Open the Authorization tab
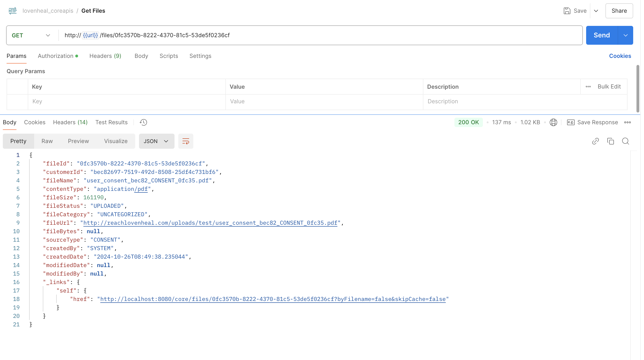Screen dimensions: 644x360 click(x=58, y=56)
